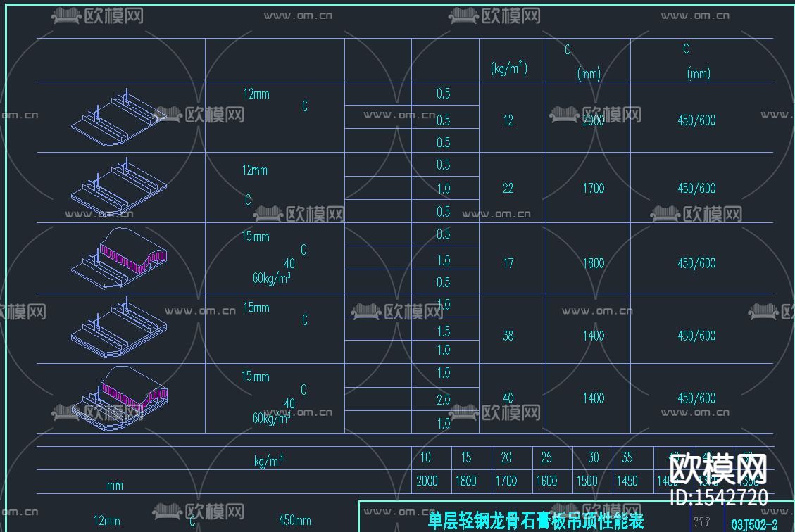Click the insulated ceiling diagram in the 1.0/2.0/1.0 row
This screenshot has height=532, width=795.
(x=118, y=398)
